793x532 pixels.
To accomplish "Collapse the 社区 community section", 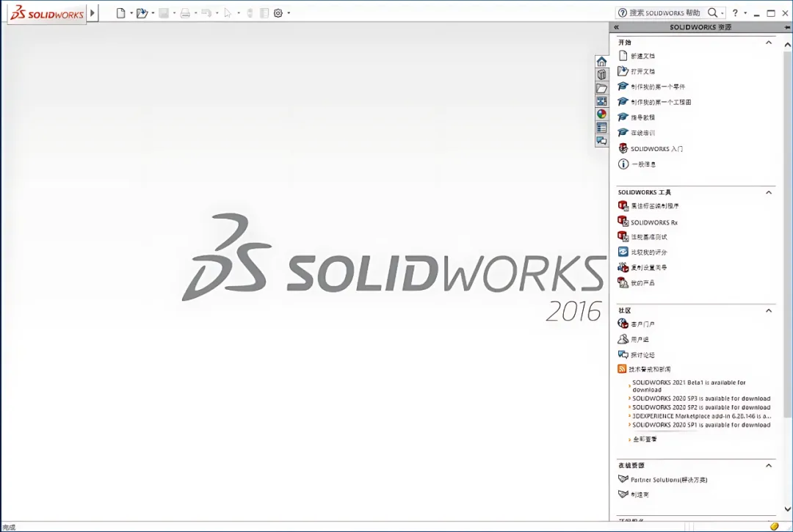I will [769, 310].
